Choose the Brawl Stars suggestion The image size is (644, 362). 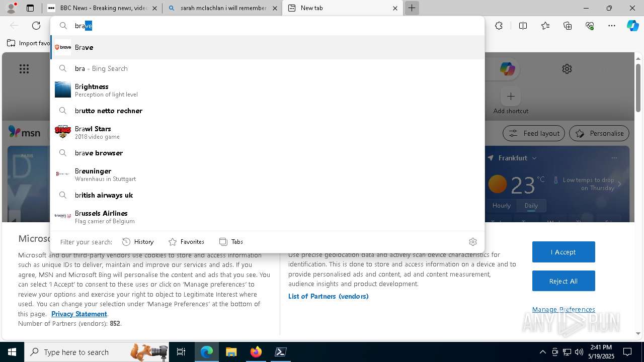point(267,132)
